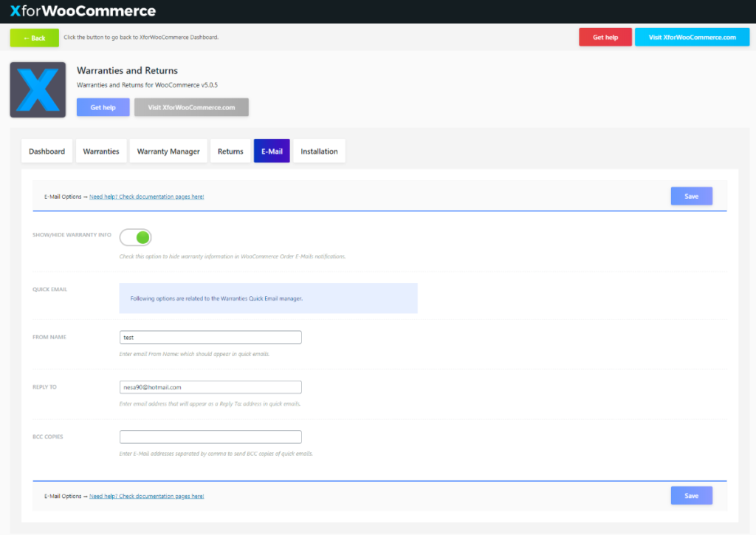Click the hide warranty information hint text
The image size is (756, 535).
(233, 256)
